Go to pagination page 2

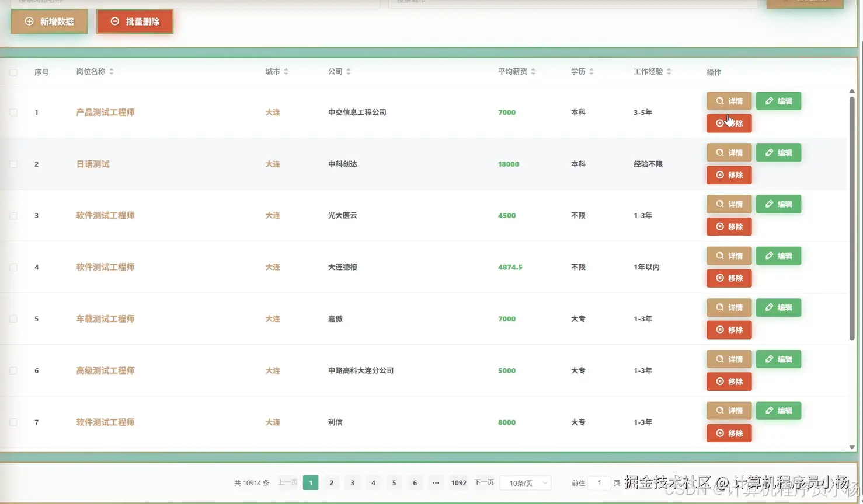(x=332, y=483)
